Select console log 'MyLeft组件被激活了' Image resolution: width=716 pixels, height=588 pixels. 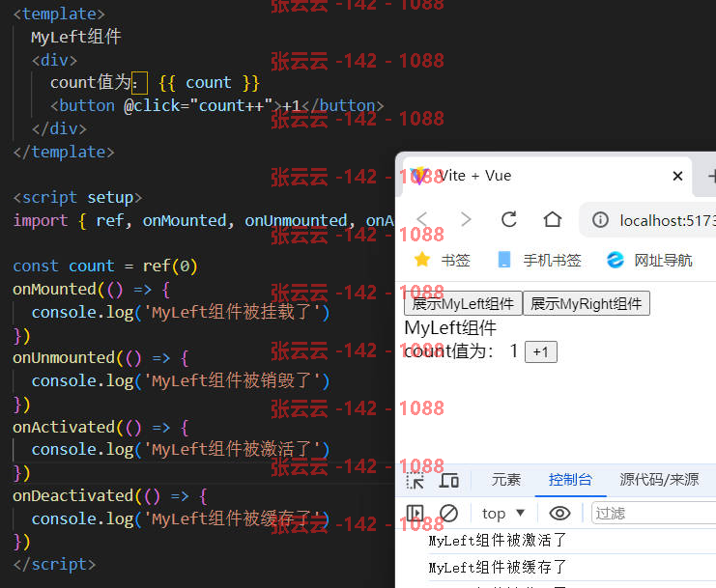[498, 541]
